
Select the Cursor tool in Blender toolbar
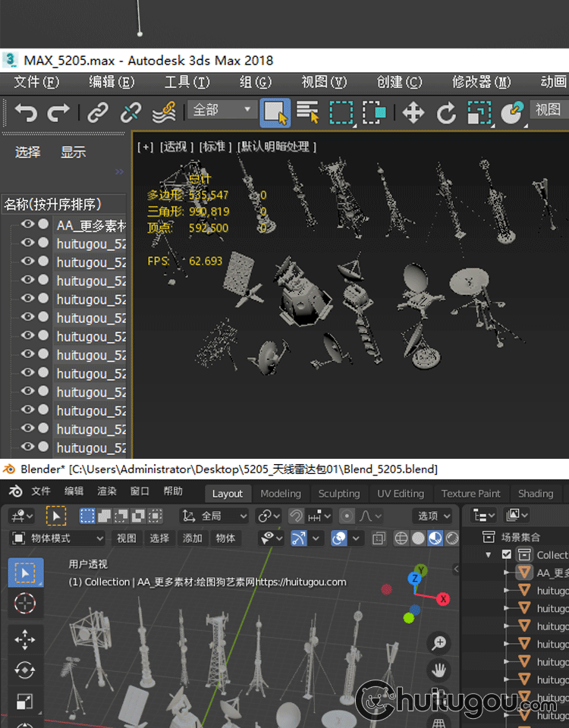[25, 604]
